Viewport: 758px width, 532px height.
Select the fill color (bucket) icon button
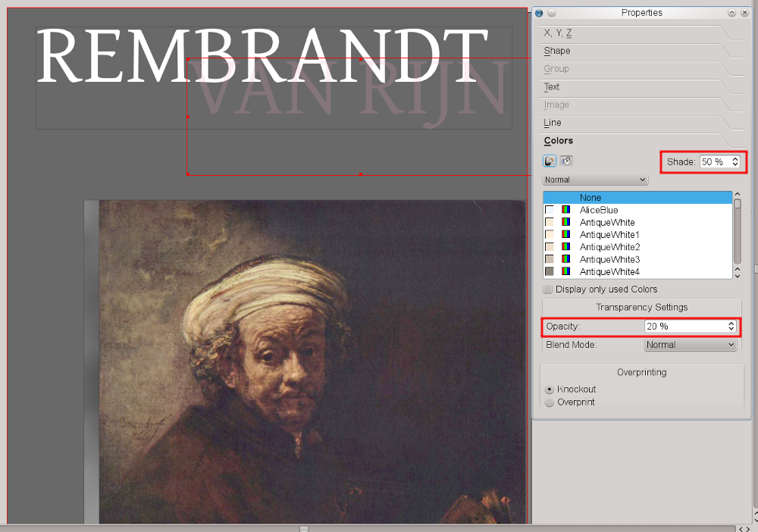tap(566, 161)
